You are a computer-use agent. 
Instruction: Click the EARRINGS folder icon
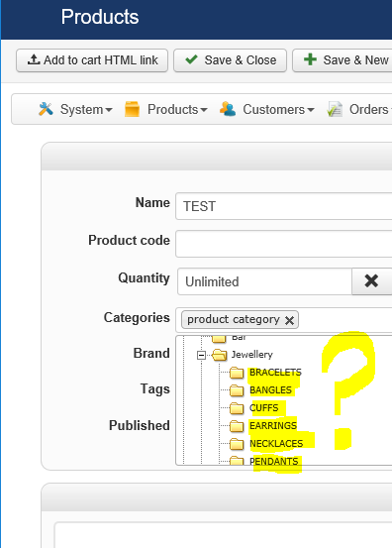tap(237, 426)
